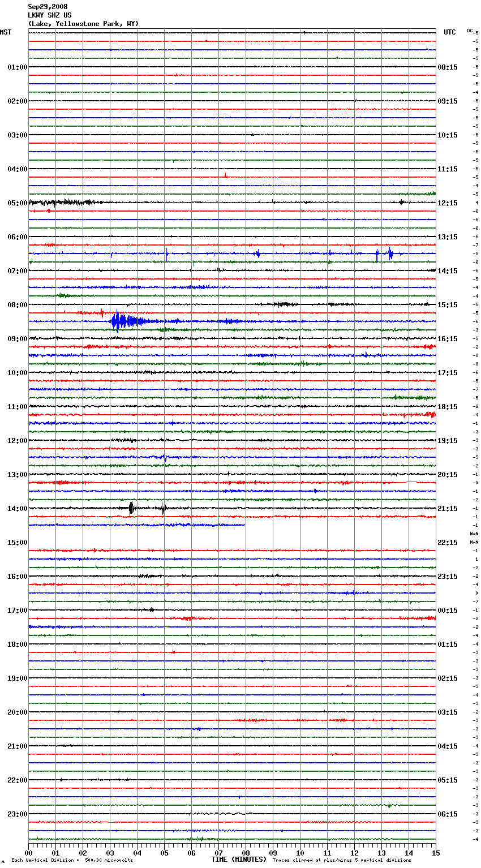
Task: Click the 08:15 UTC time label
Action: pyautogui.click(x=448, y=67)
